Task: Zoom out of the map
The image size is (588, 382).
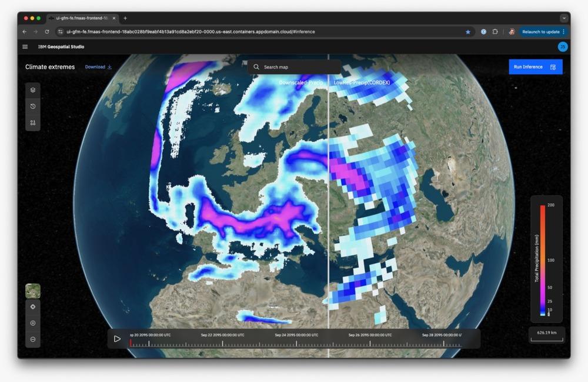Action: click(33, 339)
